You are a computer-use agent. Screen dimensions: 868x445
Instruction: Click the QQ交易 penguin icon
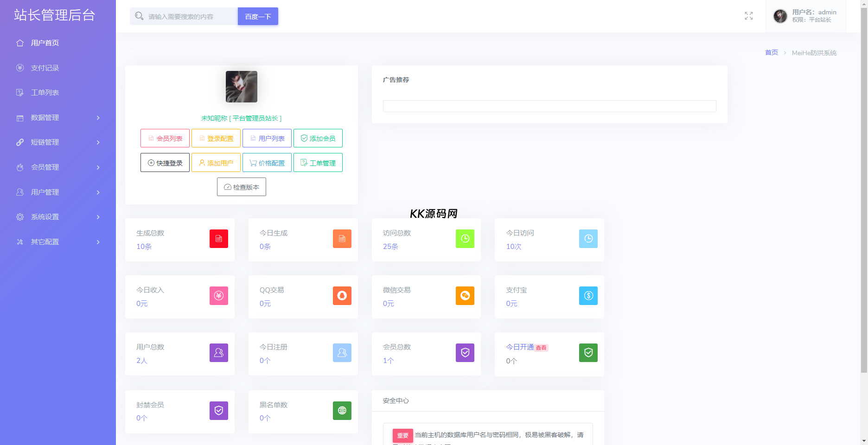pos(342,296)
